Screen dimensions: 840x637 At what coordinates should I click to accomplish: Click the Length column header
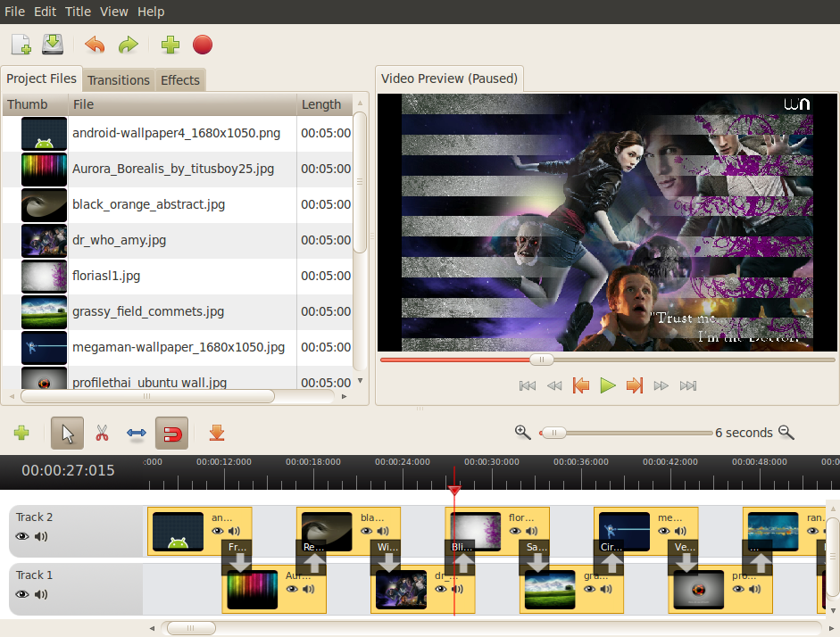point(321,104)
